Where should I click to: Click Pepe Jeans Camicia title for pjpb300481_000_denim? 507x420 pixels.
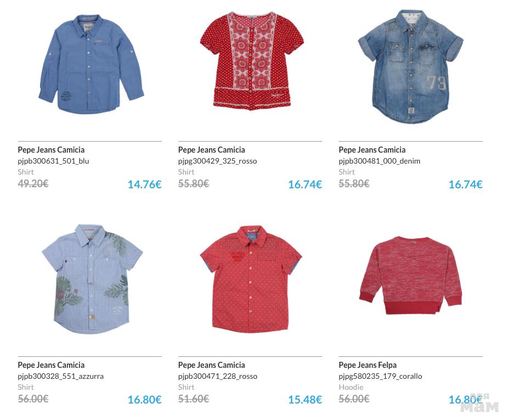click(372, 150)
